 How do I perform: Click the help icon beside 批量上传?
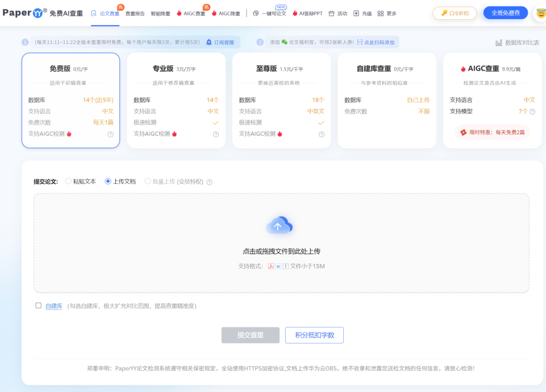[x=209, y=182]
